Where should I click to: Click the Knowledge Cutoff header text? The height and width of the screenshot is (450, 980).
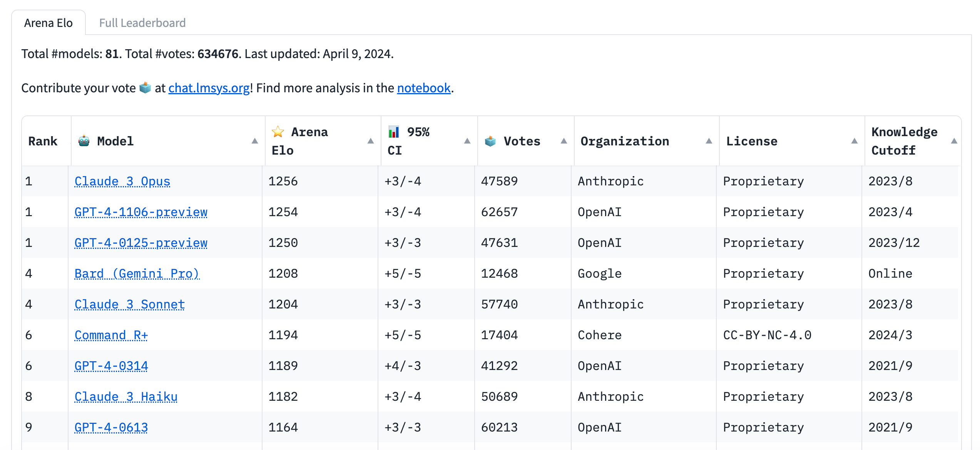904,141
